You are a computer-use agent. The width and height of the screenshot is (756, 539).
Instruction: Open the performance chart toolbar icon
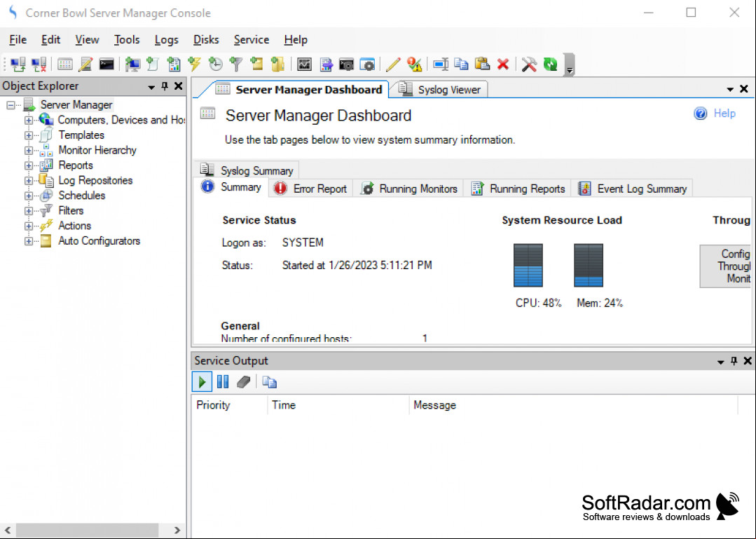pos(304,64)
